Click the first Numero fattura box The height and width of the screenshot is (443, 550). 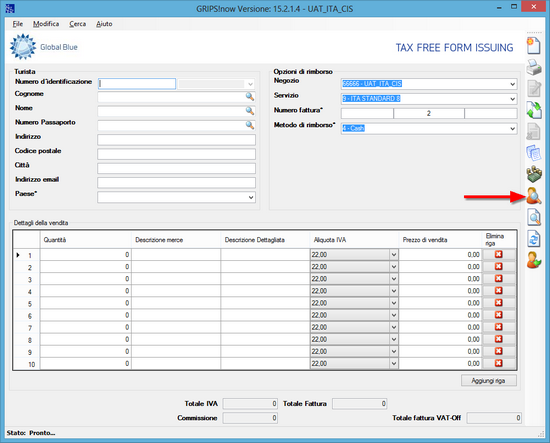pos(367,113)
